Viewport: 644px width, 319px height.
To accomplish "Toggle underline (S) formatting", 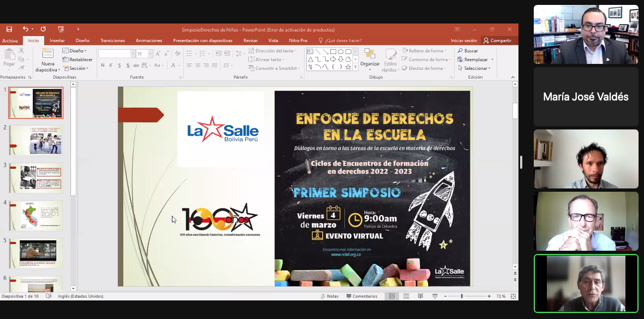I will 120,66.
